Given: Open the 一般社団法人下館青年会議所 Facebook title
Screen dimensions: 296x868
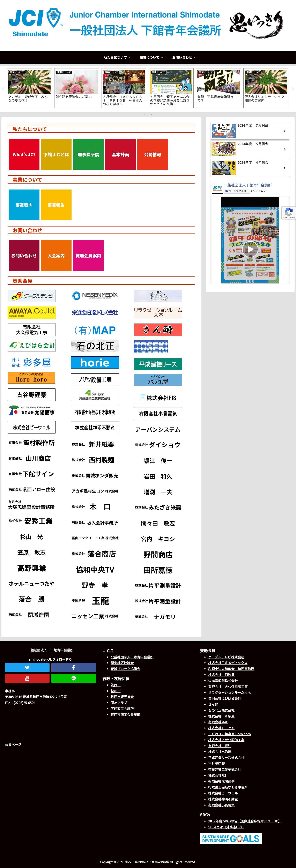Looking at the screenshot, I should point(248,185).
